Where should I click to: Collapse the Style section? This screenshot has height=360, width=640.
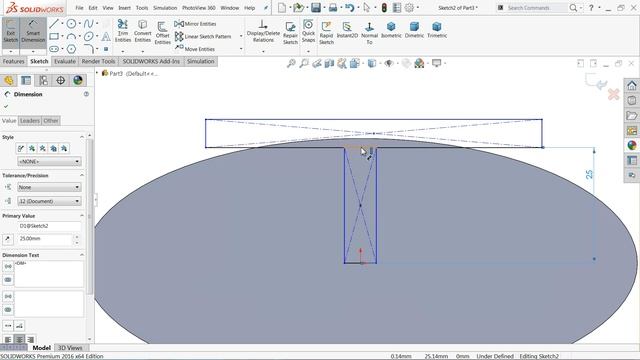(x=82, y=137)
